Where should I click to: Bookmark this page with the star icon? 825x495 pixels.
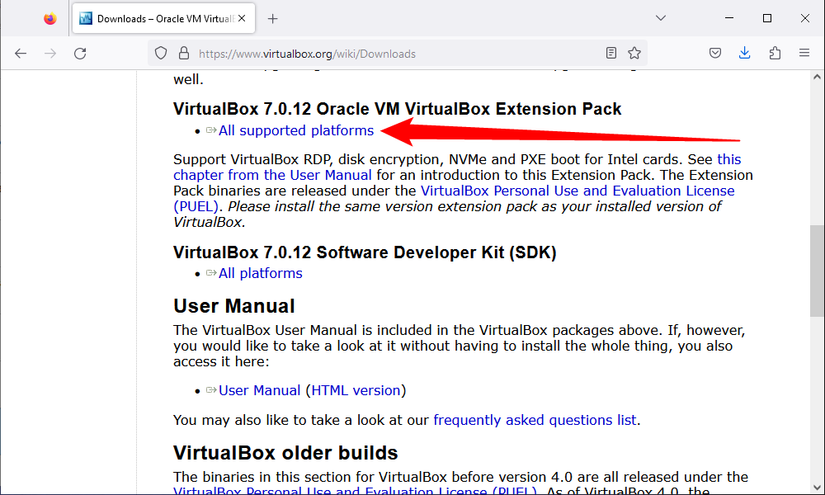pos(634,53)
